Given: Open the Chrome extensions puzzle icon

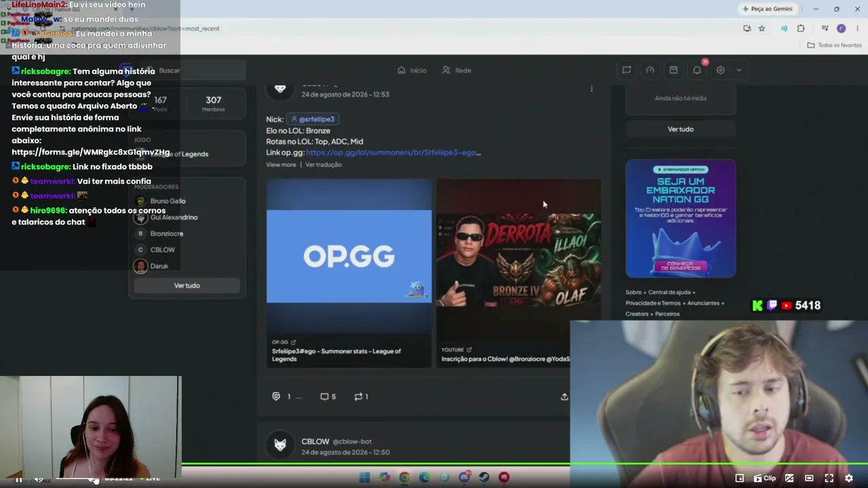Looking at the screenshot, I should [801, 28].
